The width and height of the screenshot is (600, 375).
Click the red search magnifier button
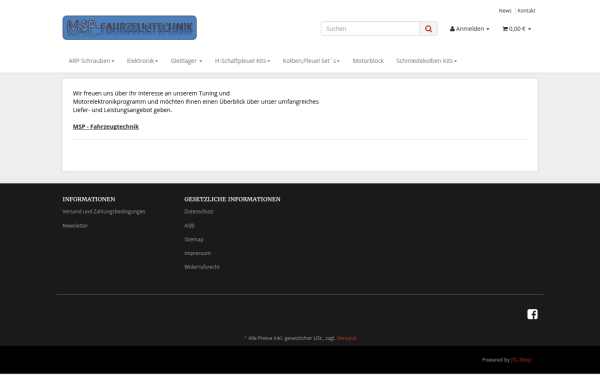point(428,29)
